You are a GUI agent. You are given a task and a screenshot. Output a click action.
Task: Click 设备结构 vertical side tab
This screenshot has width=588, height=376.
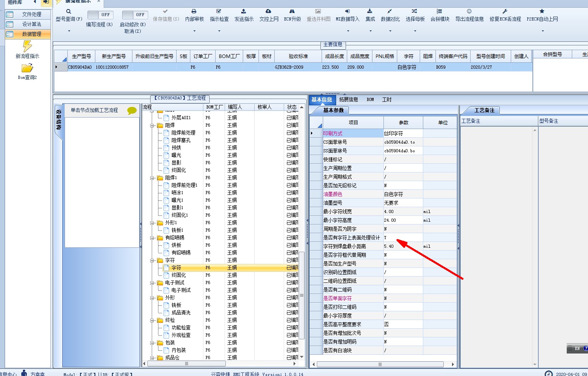[x=59, y=120]
